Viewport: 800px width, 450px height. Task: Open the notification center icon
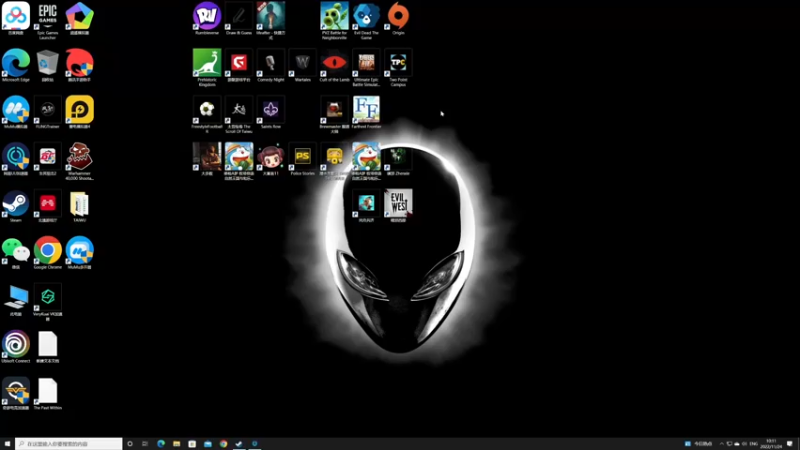point(790,444)
